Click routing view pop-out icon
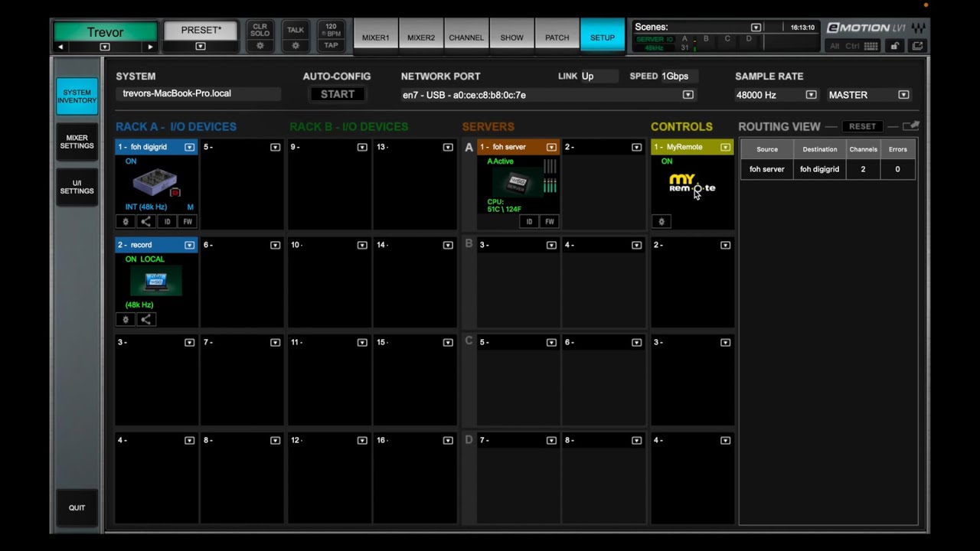Viewport: 980px width, 551px height. pos(910,126)
